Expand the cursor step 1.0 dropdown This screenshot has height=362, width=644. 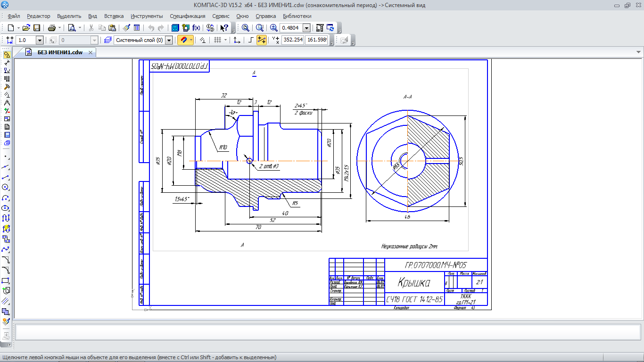[x=40, y=41]
